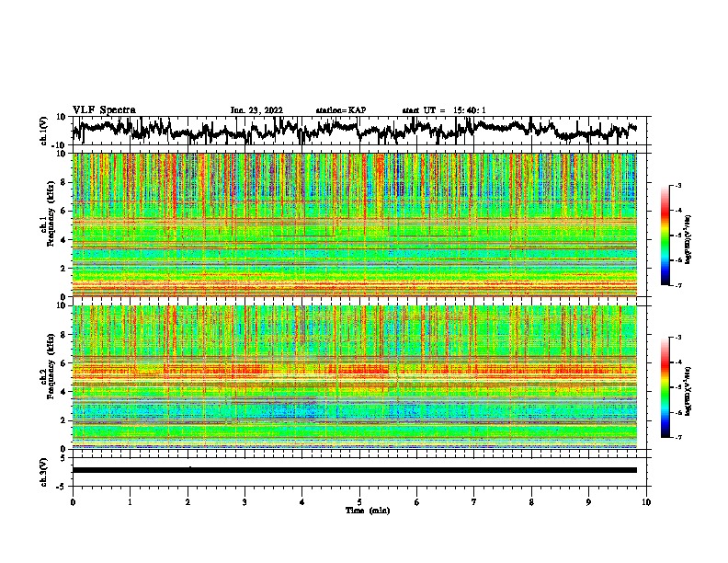728x563 pixels.
Task: Click the ch.1 colorbar unit label log(PSD)
Action: (688, 239)
